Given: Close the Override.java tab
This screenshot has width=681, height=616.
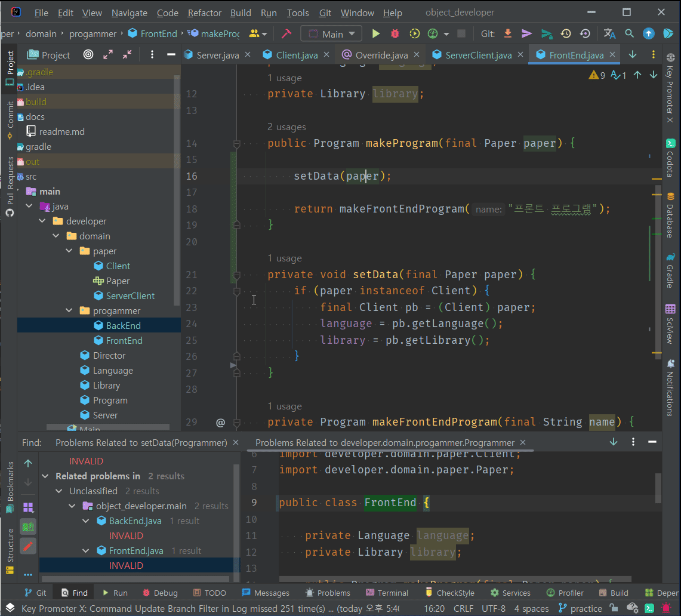Looking at the screenshot, I should point(417,54).
